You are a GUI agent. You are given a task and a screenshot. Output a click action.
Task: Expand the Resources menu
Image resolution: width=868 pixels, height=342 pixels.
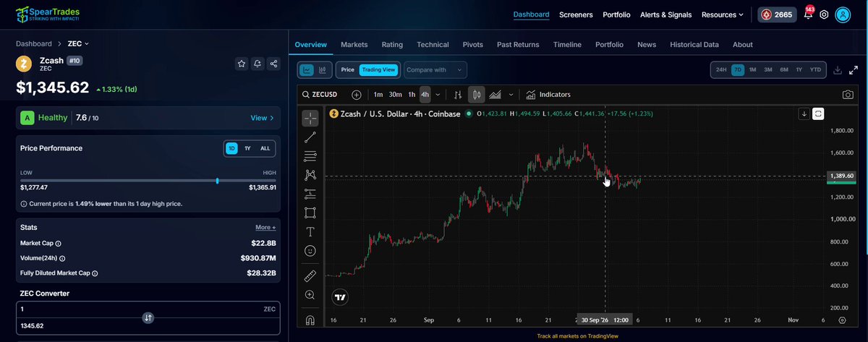click(x=723, y=14)
